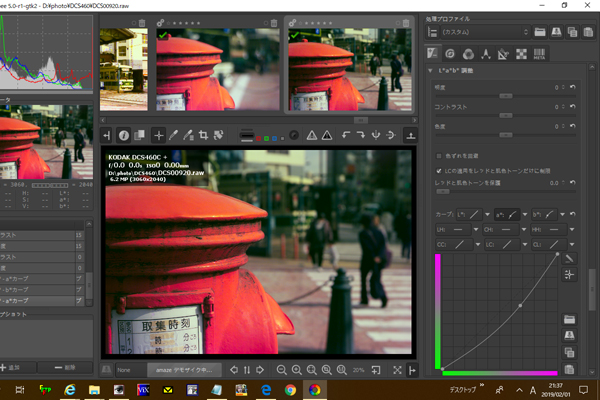Open the processing profile (カスタム) dropdown
Screen dimensions: 600x400
[x=485, y=31]
